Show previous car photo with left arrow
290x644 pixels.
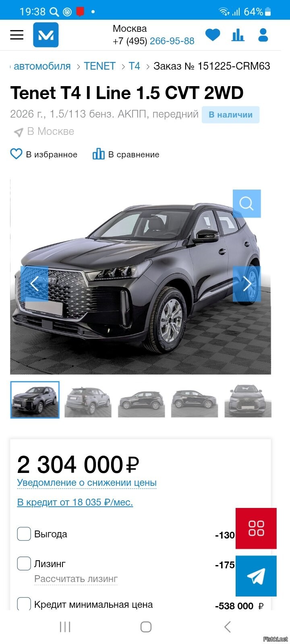click(34, 283)
